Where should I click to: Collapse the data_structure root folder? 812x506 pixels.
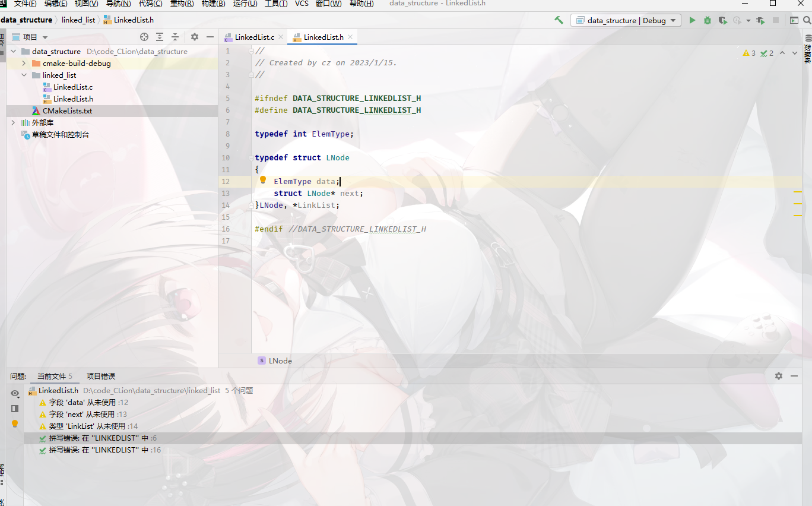[13, 52]
